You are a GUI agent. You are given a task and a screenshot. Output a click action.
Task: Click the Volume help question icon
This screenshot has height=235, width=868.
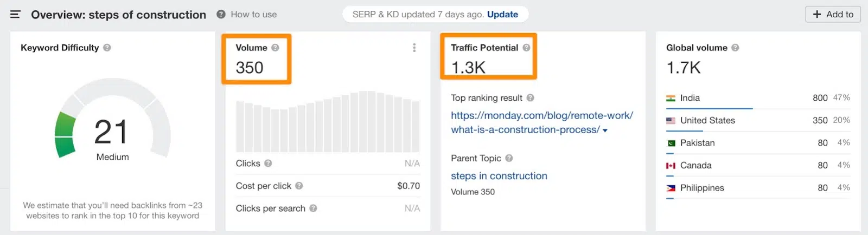click(275, 48)
